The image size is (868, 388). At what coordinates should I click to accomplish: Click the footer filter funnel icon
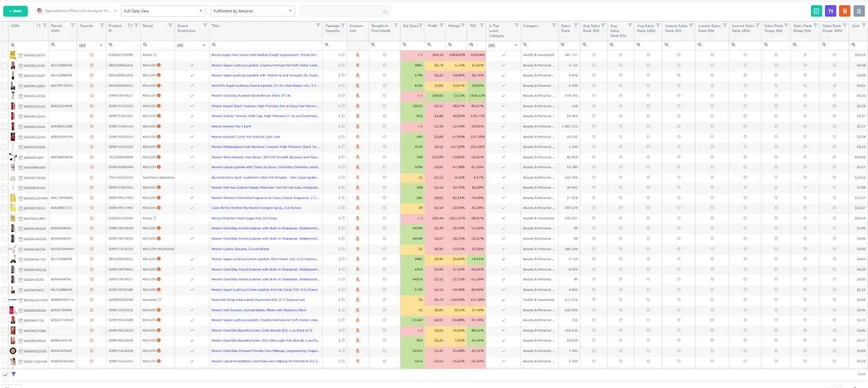[13, 374]
